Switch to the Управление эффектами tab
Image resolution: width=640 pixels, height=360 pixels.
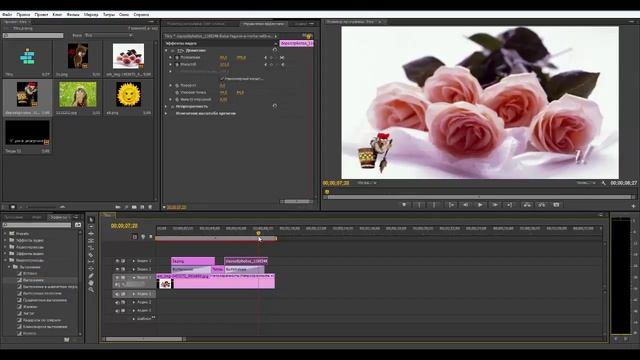tap(263, 24)
